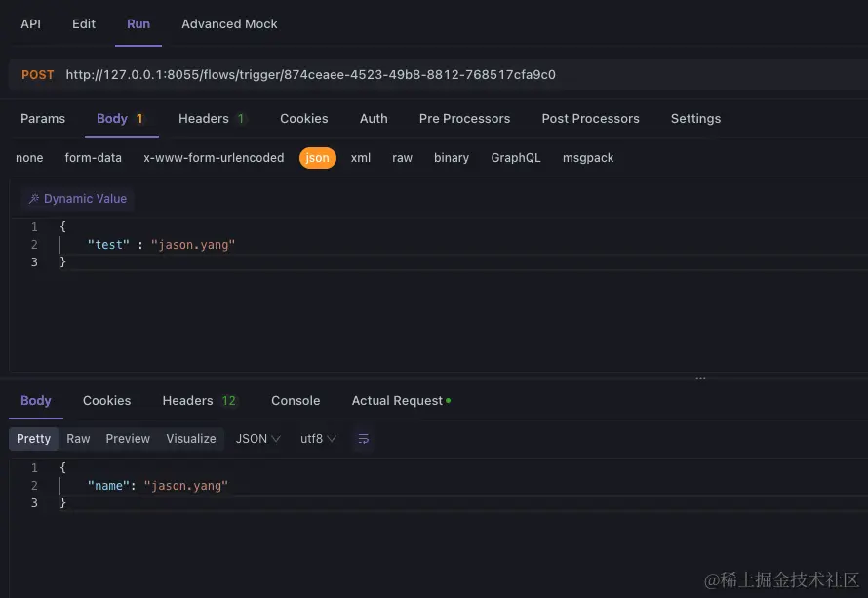The height and width of the screenshot is (598, 868).
Task: Open the request Settings tab
Action: point(695,118)
